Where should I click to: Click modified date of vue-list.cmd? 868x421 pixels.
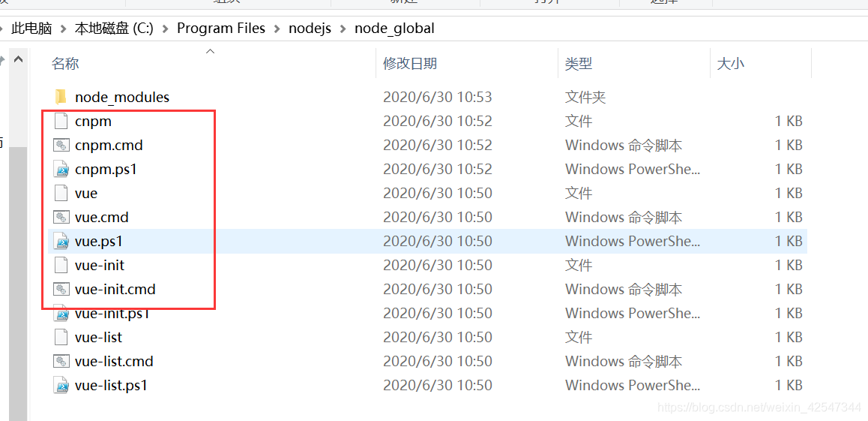click(x=437, y=361)
